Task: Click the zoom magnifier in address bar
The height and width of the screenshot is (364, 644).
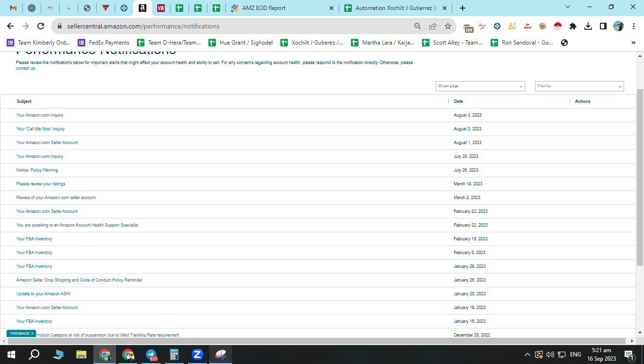Action: [x=418, y=26]
